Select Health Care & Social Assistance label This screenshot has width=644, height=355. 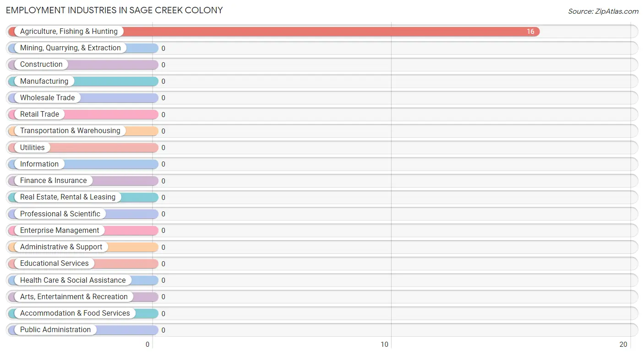point(73,280)
